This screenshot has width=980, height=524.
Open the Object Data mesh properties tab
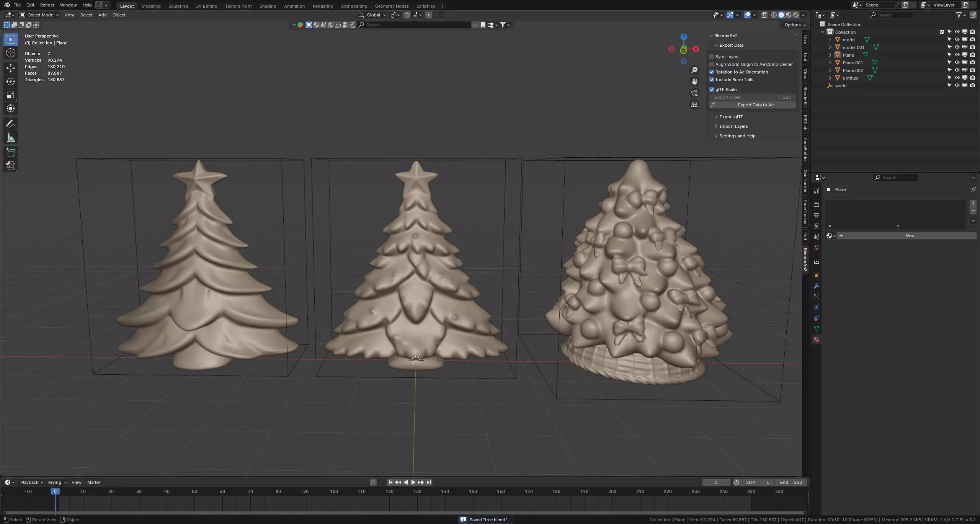(x=817, y=329)
